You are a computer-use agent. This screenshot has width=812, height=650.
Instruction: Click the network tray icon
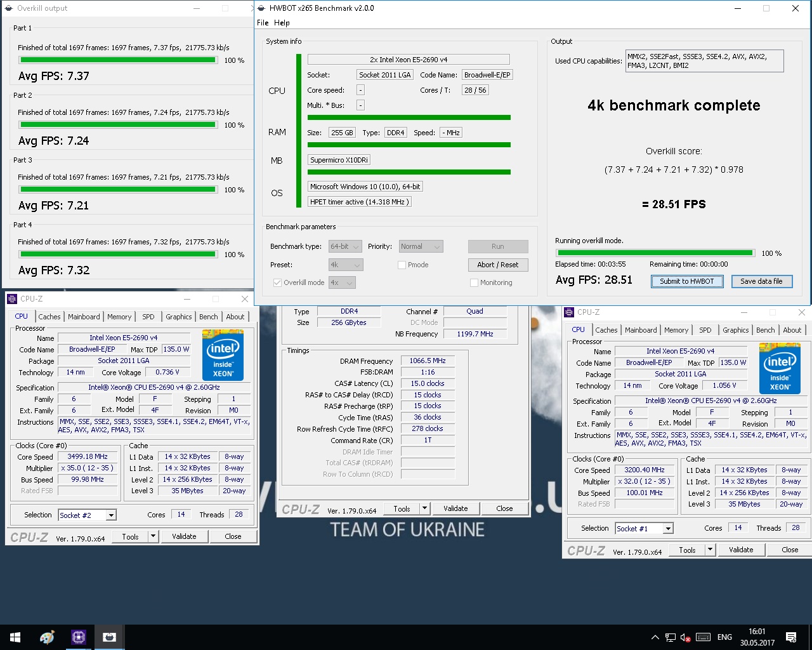pyautogui.click(x=670, y=637)
